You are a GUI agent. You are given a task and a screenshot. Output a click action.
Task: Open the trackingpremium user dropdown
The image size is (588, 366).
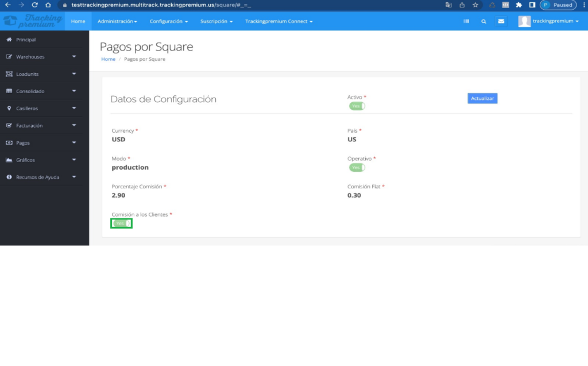[555, 21]
